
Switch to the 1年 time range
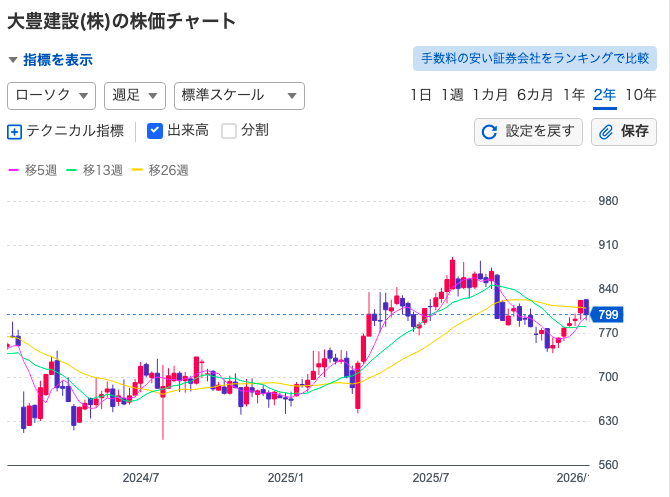pyautogui.click(x=573, y=95)
